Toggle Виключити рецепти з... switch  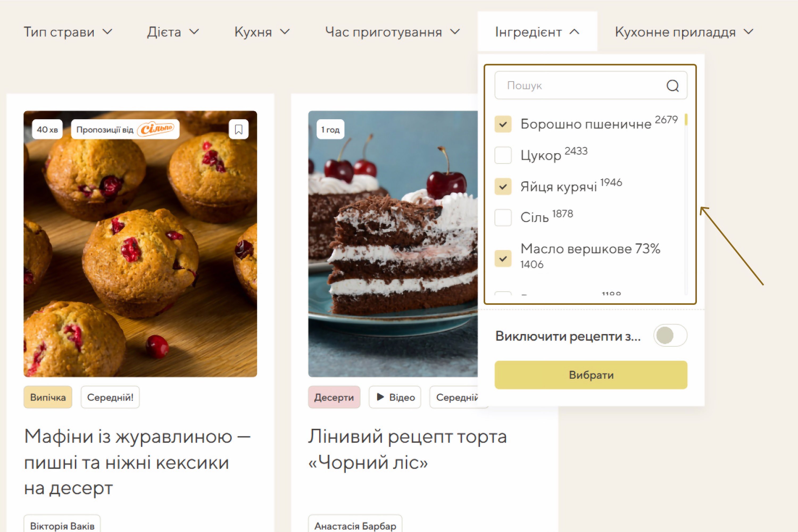pyautogui.click(x=670, y=335)
